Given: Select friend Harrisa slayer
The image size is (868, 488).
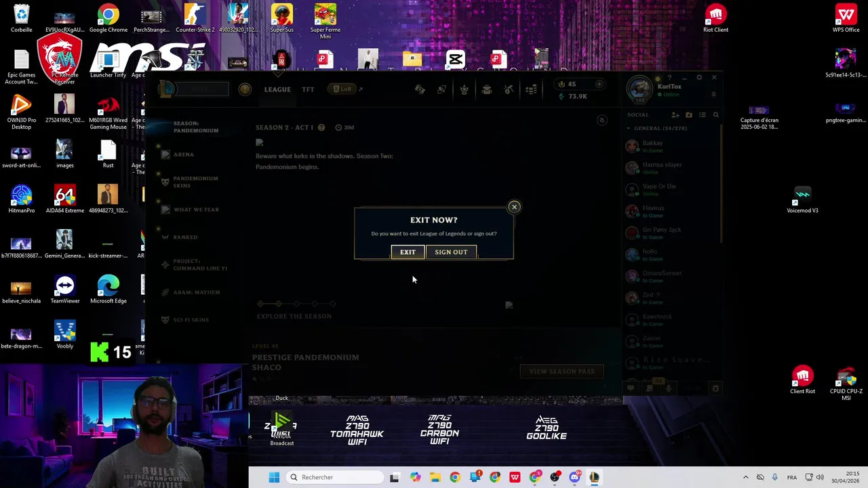Looking at the screenshot, I should [671, 167].
